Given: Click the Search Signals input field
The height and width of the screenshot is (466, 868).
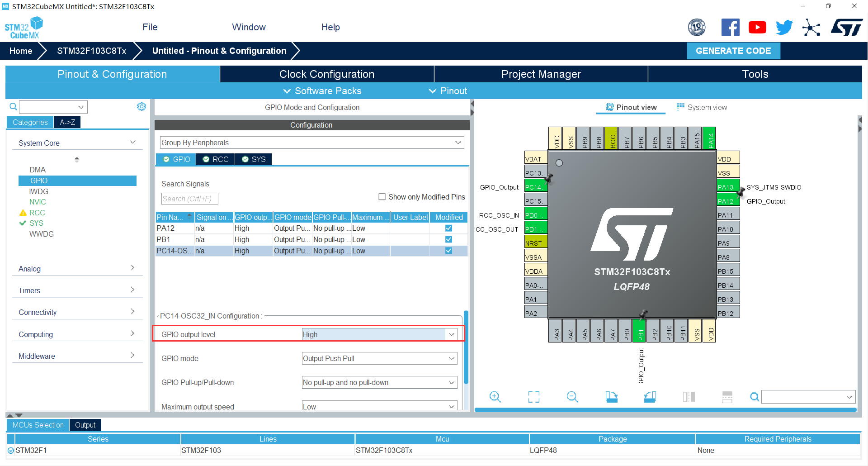Looking at the screenshot, I should 189,199.
